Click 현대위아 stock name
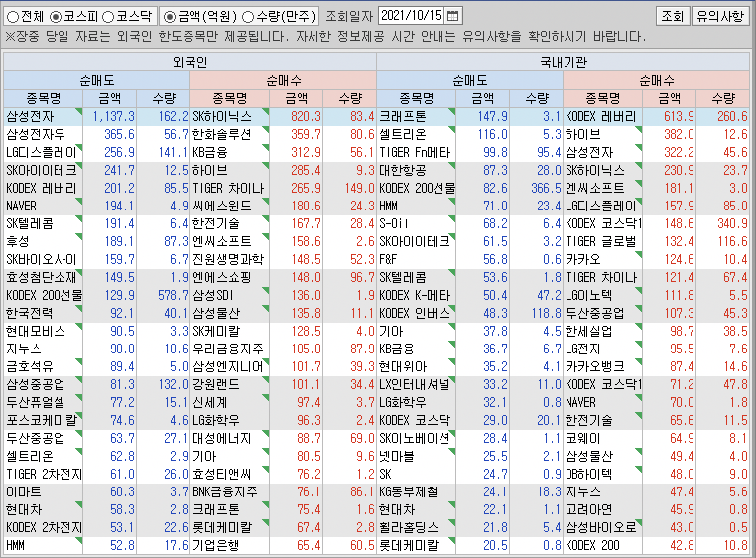 click(x=403, y=367)
